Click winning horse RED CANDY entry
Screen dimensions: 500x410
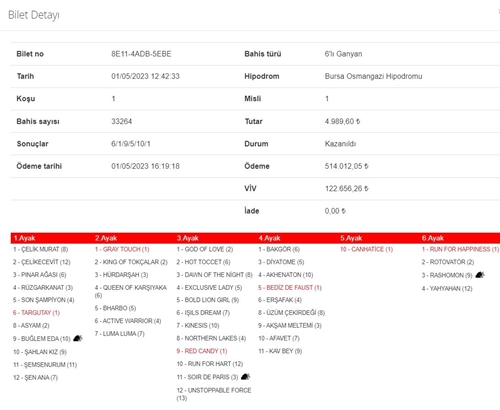202,351
